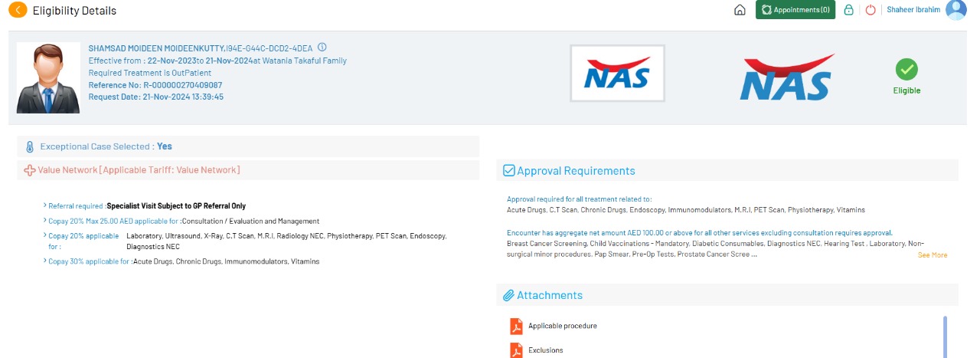
Task: Open Shaheer Ibrahim user name
Action: [914, 10]
